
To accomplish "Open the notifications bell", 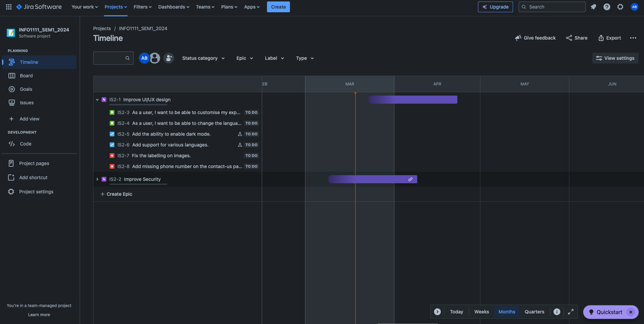I will coord(593,7).
